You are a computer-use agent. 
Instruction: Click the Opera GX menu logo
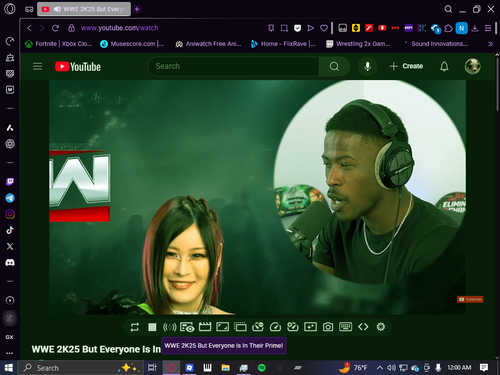click(x=10, y=9)
